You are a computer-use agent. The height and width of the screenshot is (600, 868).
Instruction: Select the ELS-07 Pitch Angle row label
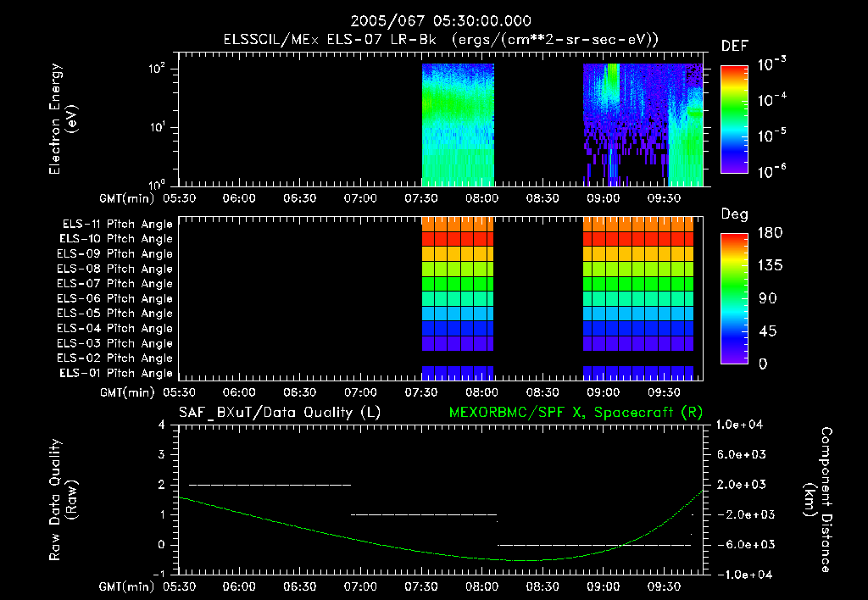tap(115, 283)
